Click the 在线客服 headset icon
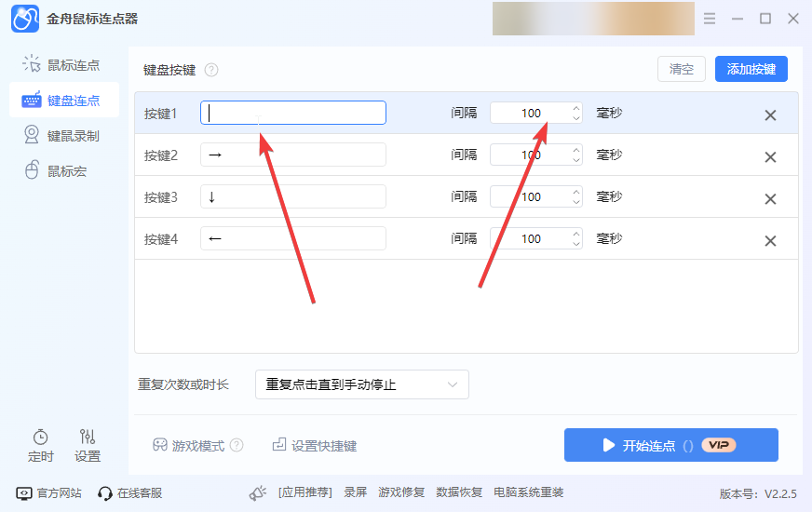 (104, 493)
